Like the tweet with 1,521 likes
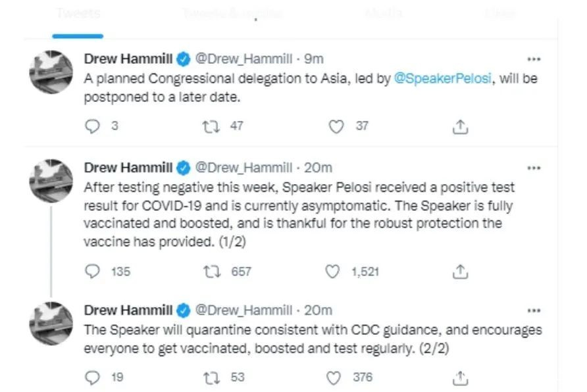Viewport: 587px width, 392px height. pos(334,271)
